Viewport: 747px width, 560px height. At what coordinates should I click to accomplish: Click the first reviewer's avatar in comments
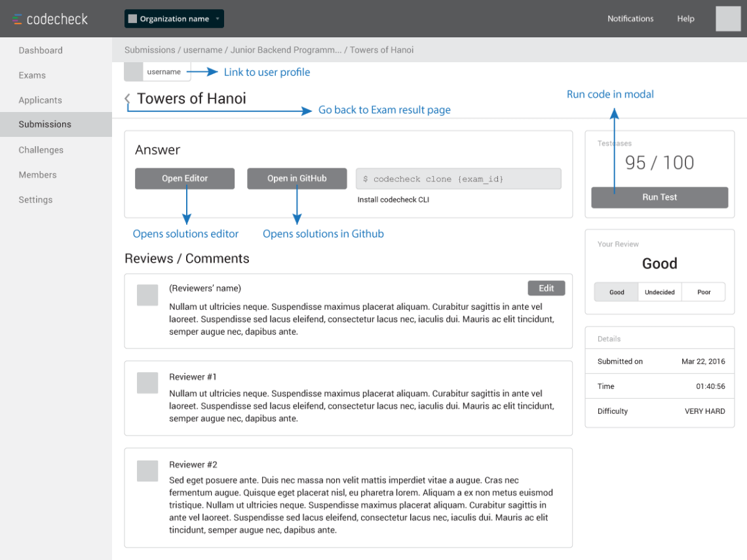tap(147, 295)
